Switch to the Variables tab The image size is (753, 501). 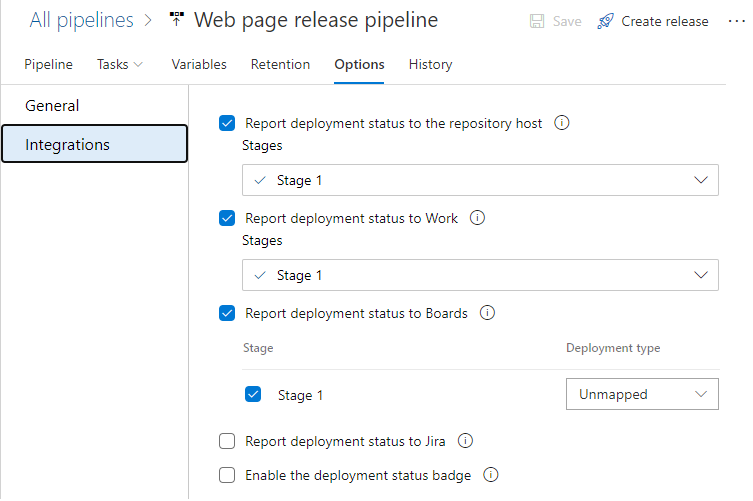click(199, 64)
